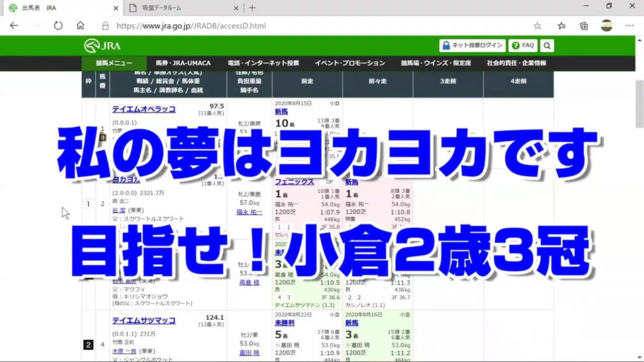Image resolution: width=644 pixels, height=362 pixels.
Task: Open 電話・インターネット投票 menu
Action: (x=263, y=63)
